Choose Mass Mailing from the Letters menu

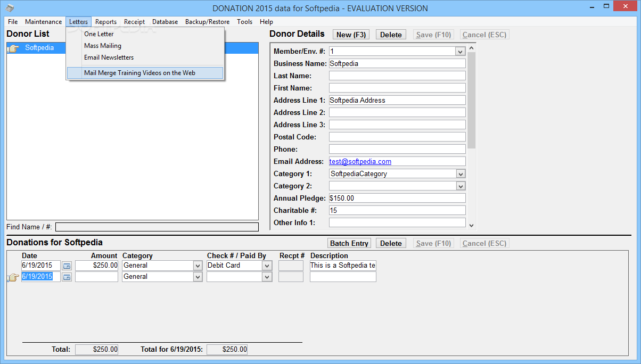point(145,46)
